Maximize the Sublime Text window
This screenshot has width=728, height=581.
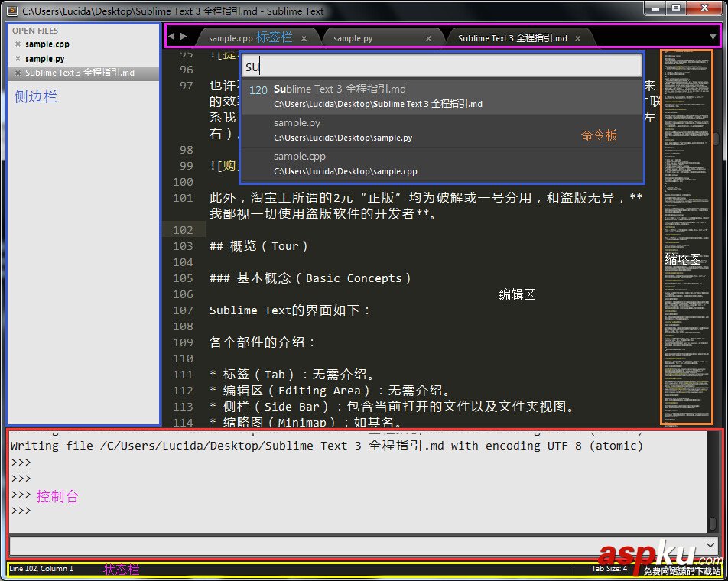pyautogui.click(x=676, y=8)
